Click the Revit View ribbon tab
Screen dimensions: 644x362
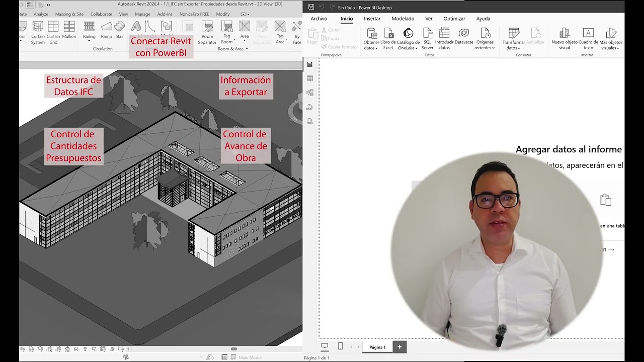(x=123, y=14)
